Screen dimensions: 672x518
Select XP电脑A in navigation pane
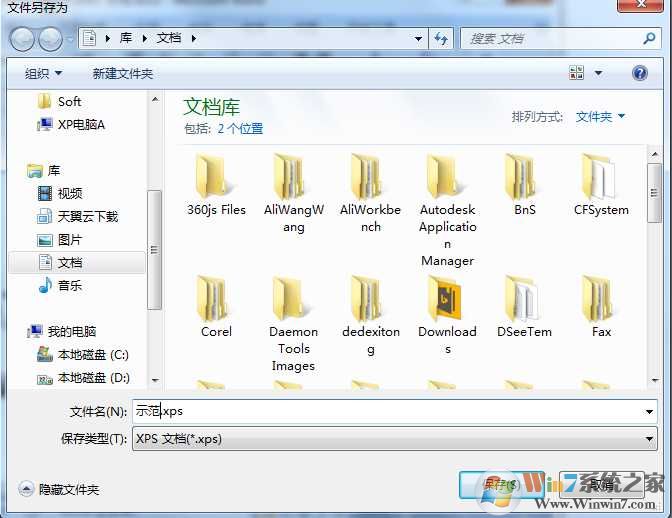point(71,125)
